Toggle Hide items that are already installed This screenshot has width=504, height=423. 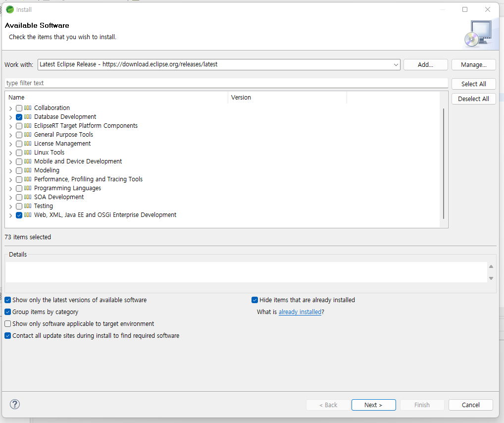(254, 300)
